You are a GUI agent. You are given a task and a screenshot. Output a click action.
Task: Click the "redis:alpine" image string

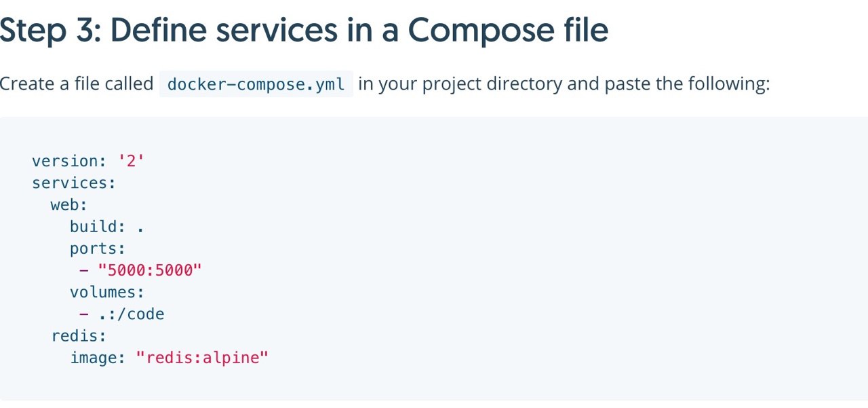[x=202, y=357]
